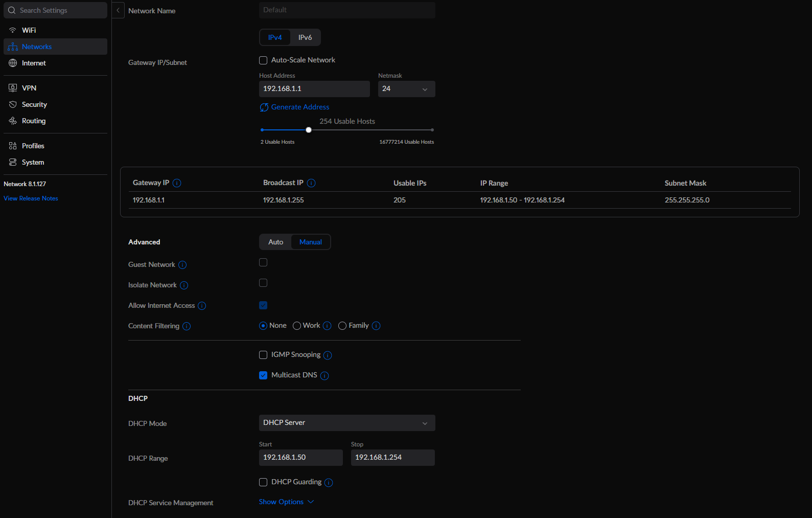
Task: Click the DHCP Range Stop field
Action: [393, 458]
